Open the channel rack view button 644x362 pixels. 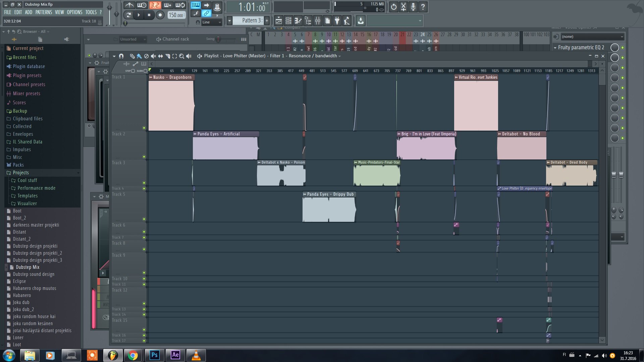point(288,21)
